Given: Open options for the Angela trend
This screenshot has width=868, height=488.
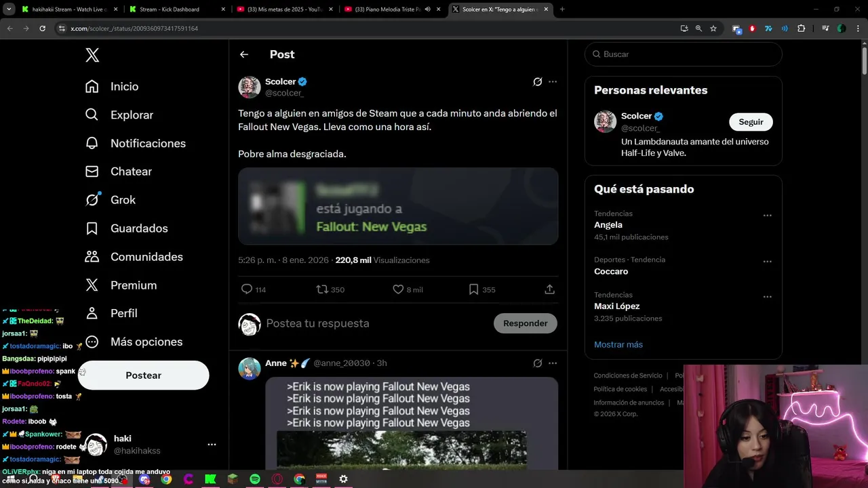Looking at the screenshot, I should [767, 216].
